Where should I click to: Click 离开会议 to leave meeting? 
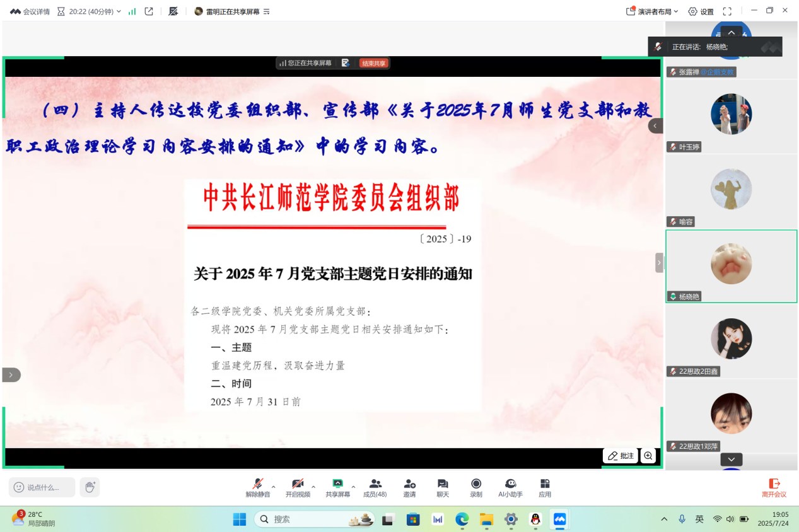click(x=774, y=487)
